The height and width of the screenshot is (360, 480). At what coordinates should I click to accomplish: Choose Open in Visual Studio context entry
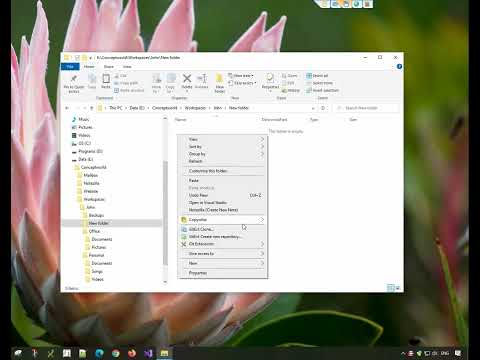(x=222, y=203)
